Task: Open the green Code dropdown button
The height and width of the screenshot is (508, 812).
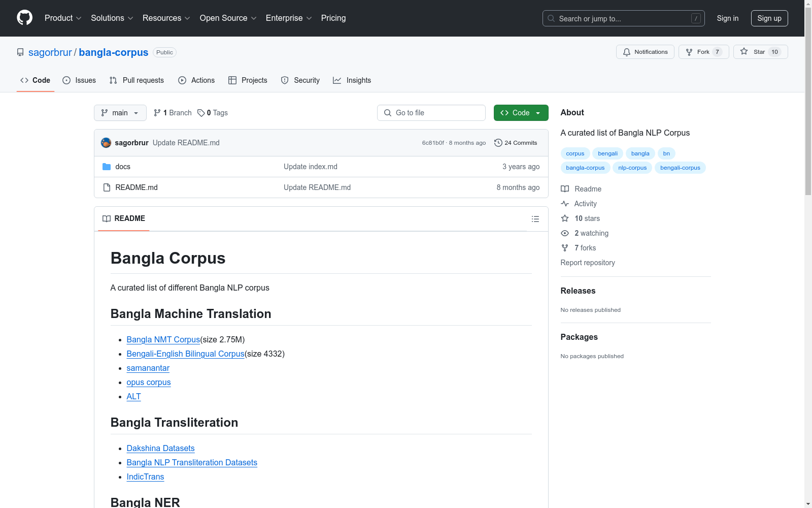Action: [521, 113]
